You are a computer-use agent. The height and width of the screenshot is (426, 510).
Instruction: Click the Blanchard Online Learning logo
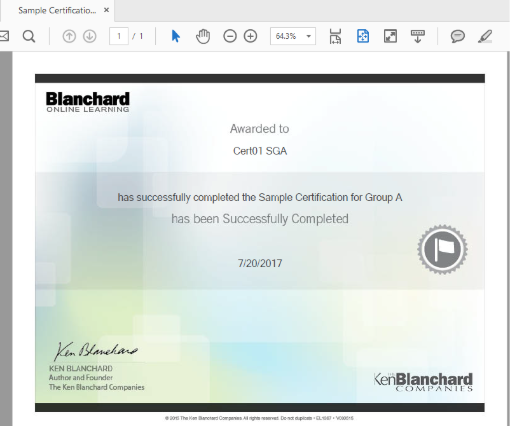(88, 102)
